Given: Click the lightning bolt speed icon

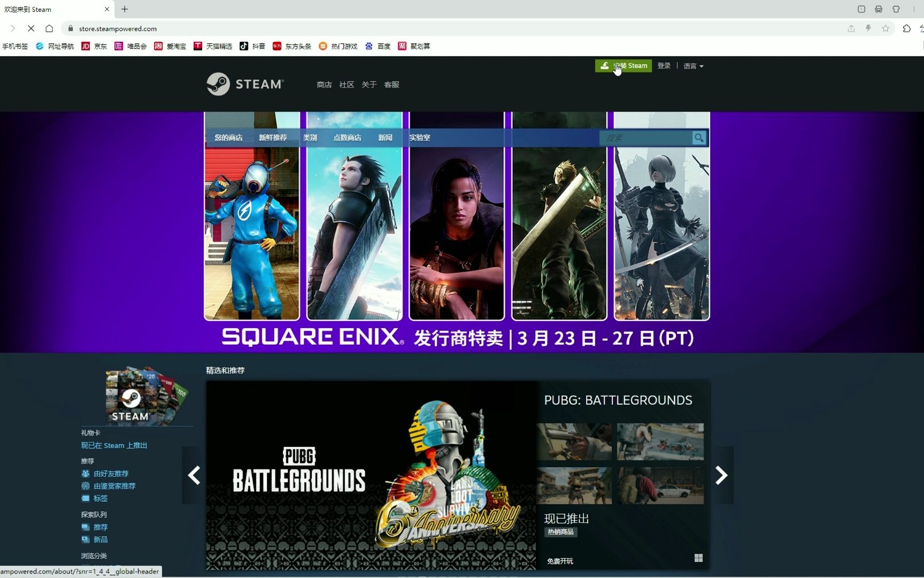Looking at the screenshot, I should pos(868,28).
